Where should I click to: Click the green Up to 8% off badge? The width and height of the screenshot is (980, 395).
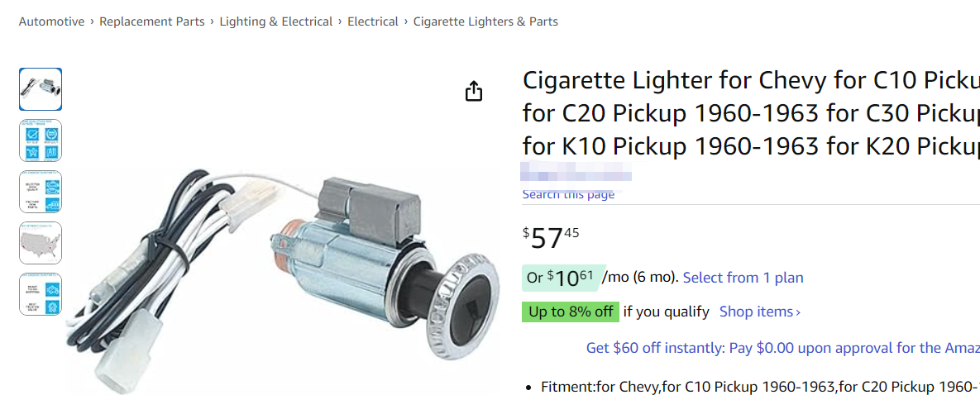tap(570, 312)
